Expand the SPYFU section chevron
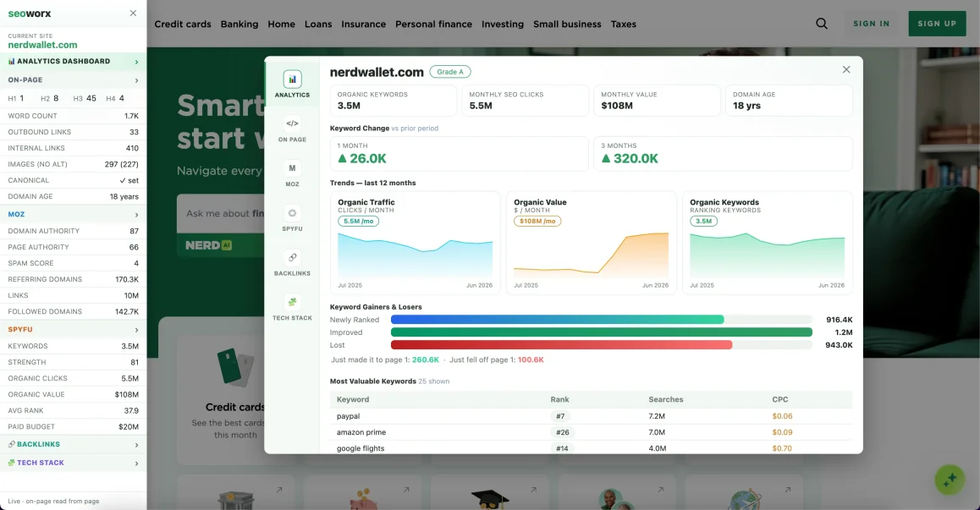 click(136, 329)
